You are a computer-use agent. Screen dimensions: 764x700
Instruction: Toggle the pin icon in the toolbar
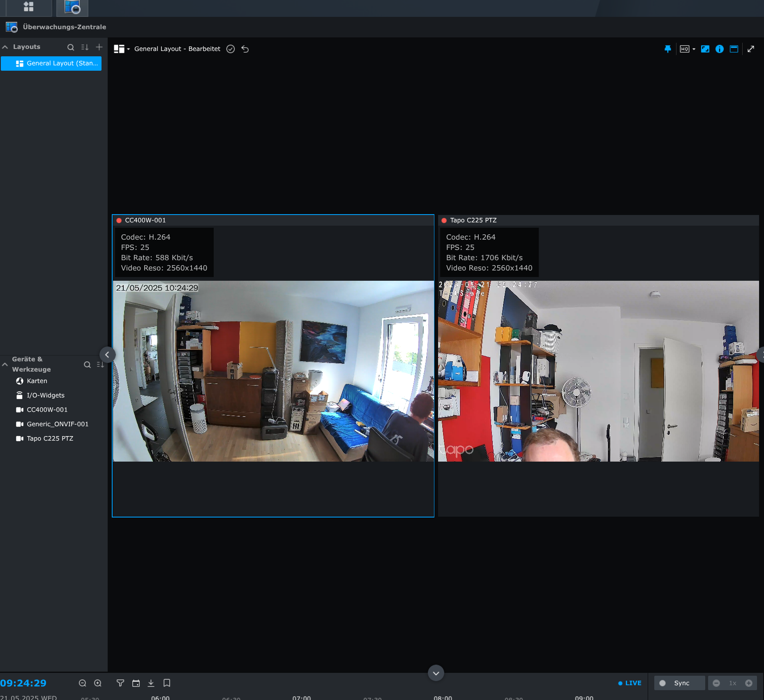pos(668,49)
